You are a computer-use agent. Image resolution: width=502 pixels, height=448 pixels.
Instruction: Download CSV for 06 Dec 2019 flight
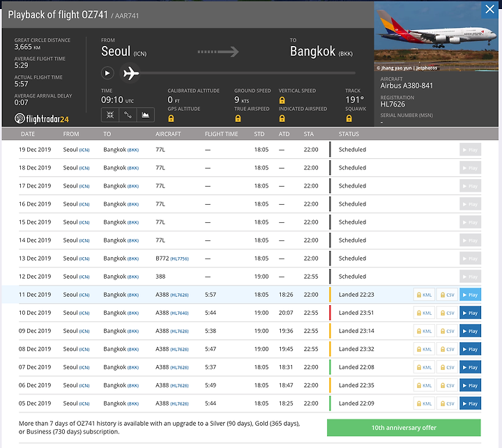(x=447, y=385)
